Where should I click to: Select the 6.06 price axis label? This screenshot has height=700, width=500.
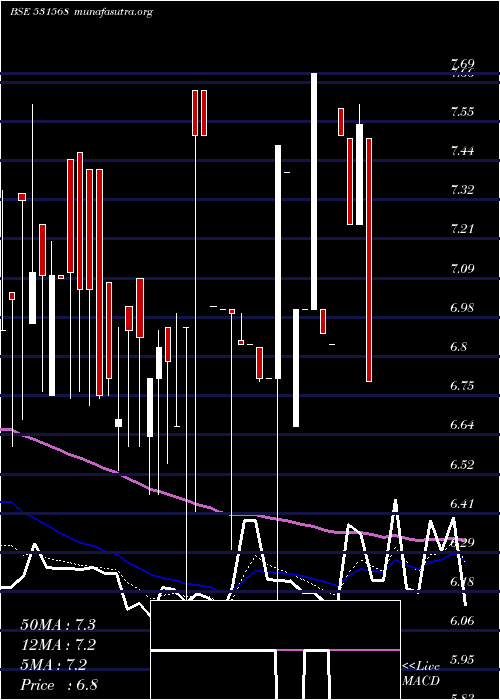click(x=462, y=621)
